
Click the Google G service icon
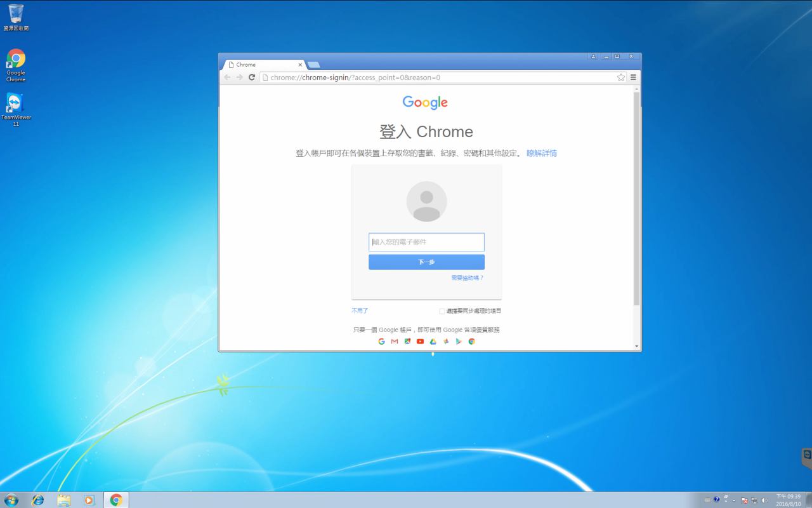(x=381, y=342)
